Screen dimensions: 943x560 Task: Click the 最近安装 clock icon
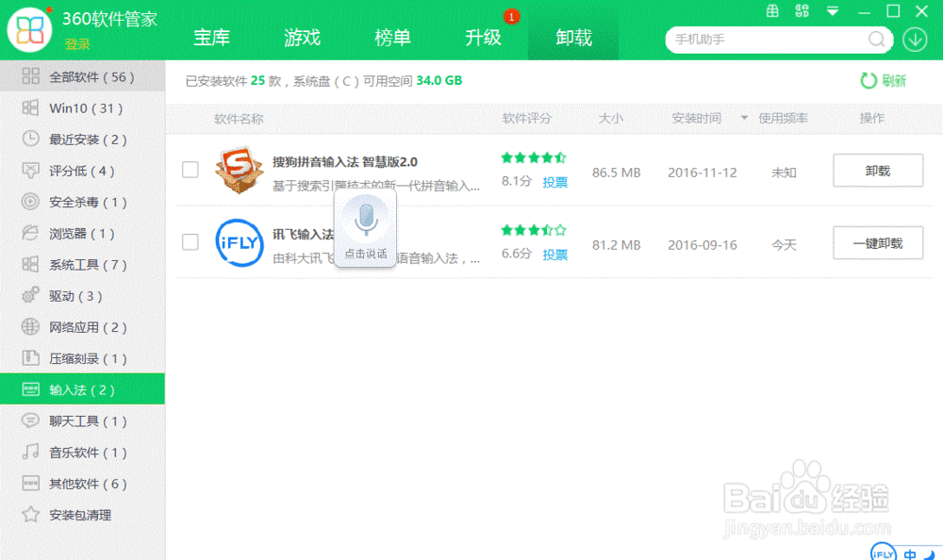click(30, 139)
